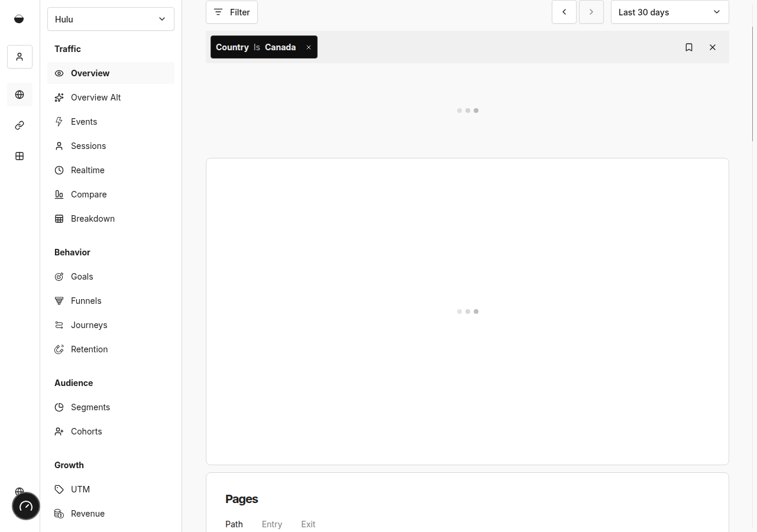Click the UTM tag icon in the sidebar

coord(59,489)
